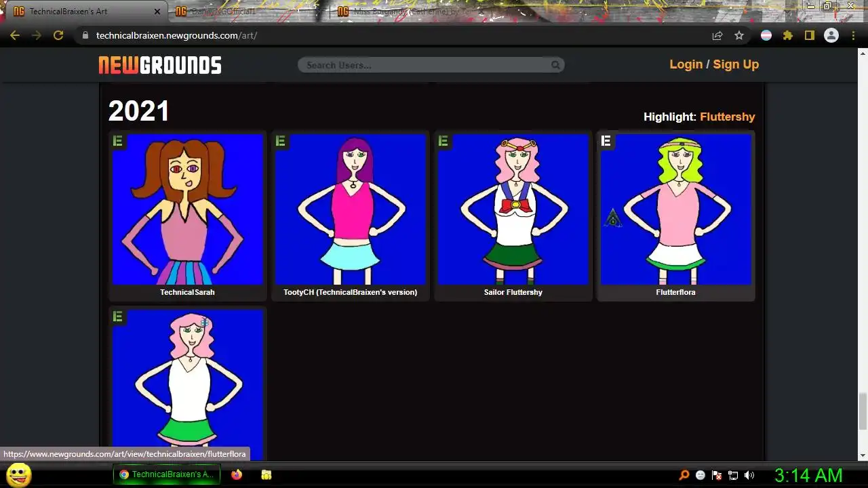This screenshot has width=868, height=488.
Task: Open the Extensions puzzle piece menu
Action: click(x=788, y=35)
